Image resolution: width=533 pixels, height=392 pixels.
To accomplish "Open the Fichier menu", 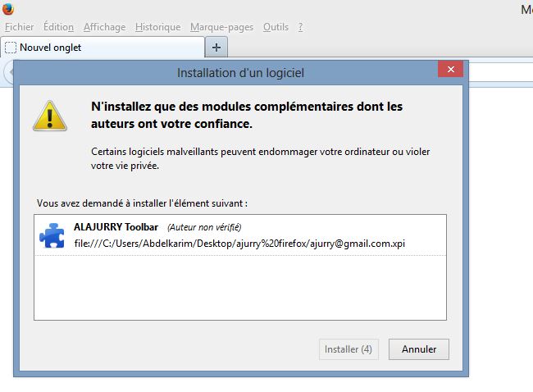I will [x=20, y=27].
